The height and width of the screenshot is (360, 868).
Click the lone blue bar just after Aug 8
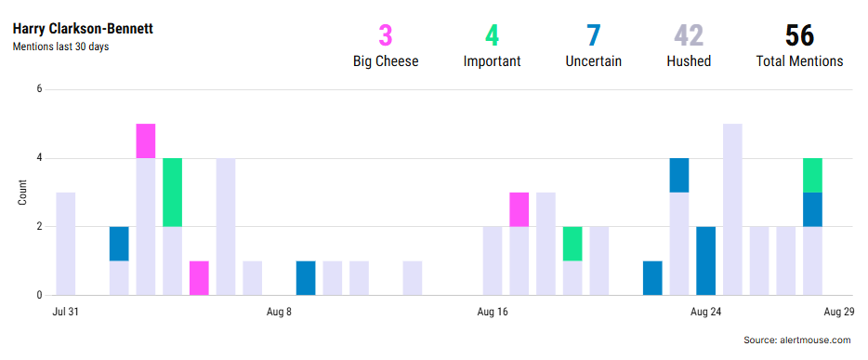point(306,278)
